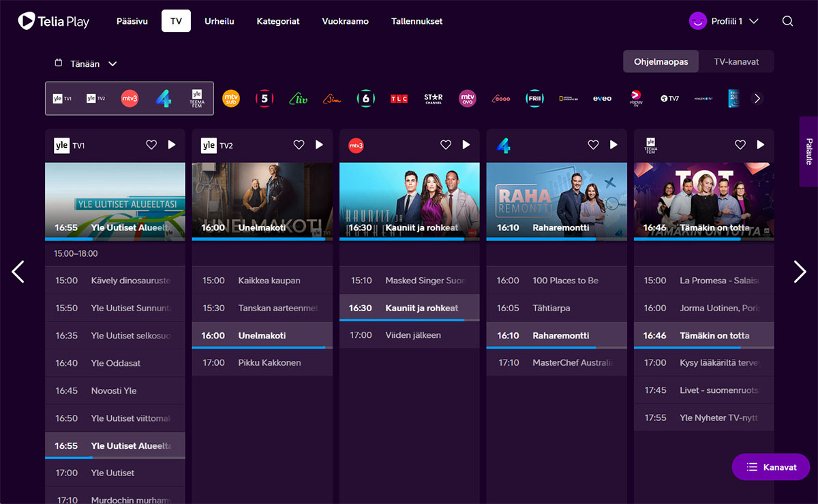The image size is (818, 504).
Task: Open the search magnifier icon
Action: click(x=787, y=21)
